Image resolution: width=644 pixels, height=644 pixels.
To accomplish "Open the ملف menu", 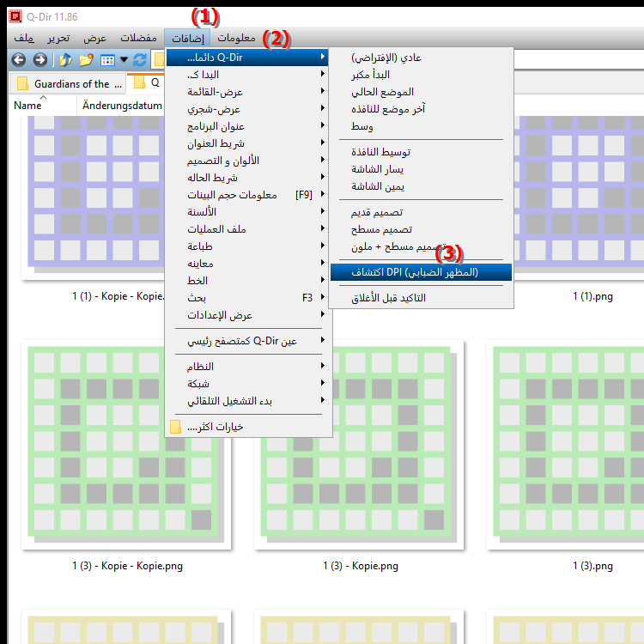I will [24, 38].
